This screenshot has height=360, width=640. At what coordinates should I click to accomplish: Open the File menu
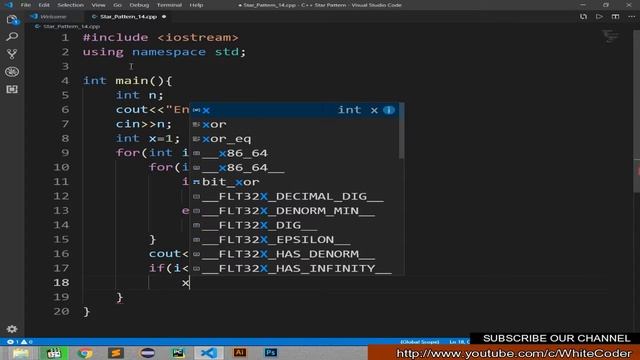(x=26, y=5)
